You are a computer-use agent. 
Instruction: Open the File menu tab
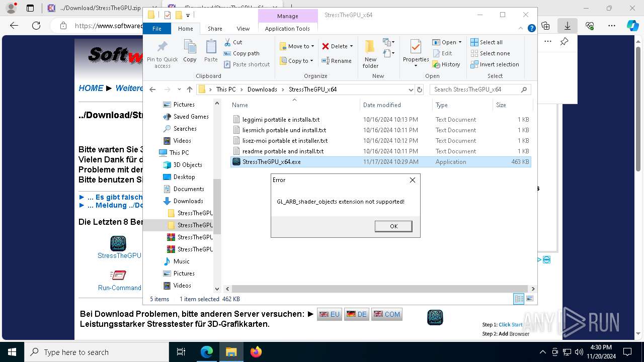coord(157,29)
